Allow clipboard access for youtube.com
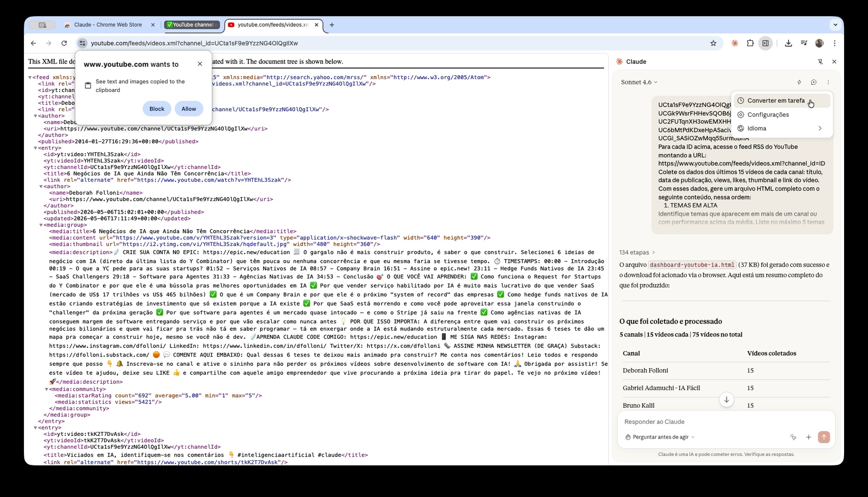 point(188,109)
